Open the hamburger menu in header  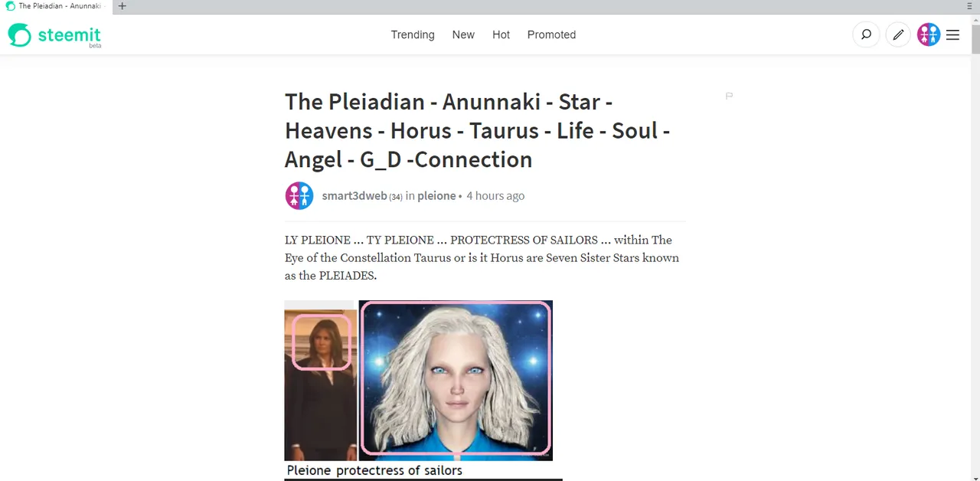click(952, 34)
